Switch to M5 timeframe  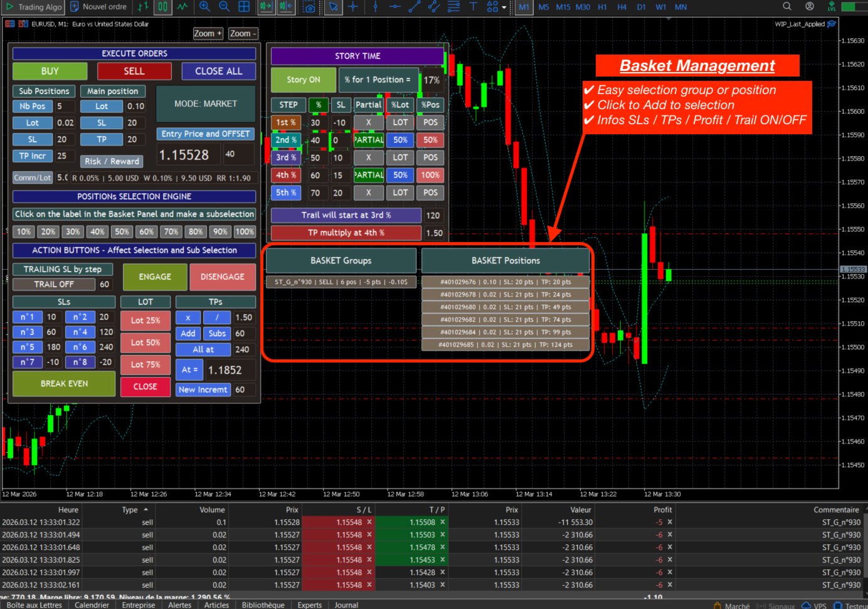click(544, 7)
